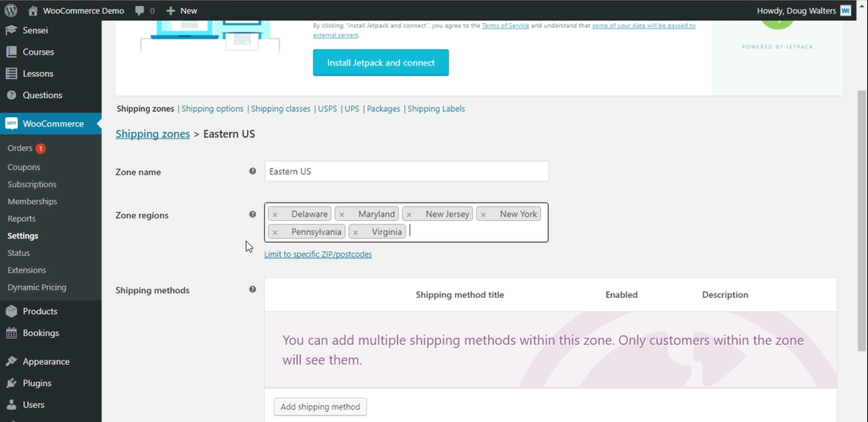Remove the Maryland region tag
Viewport: 868px width, 422px height.
342,214
